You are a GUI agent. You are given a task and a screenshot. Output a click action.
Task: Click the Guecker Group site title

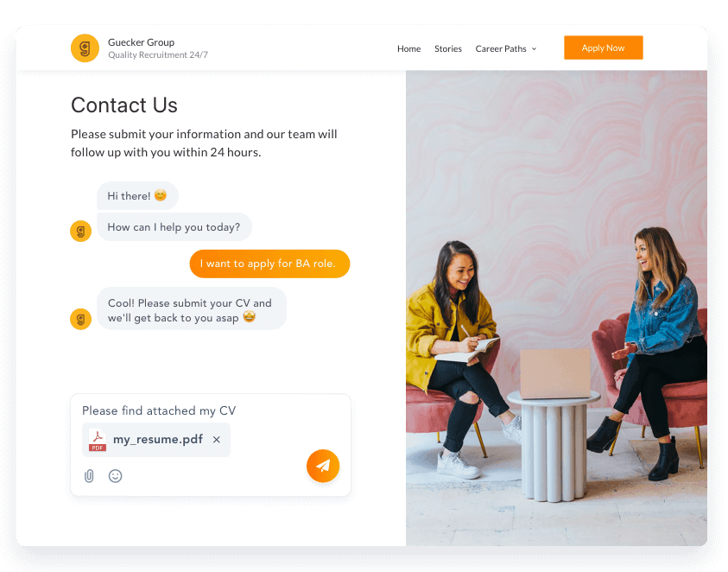(141, 42)
